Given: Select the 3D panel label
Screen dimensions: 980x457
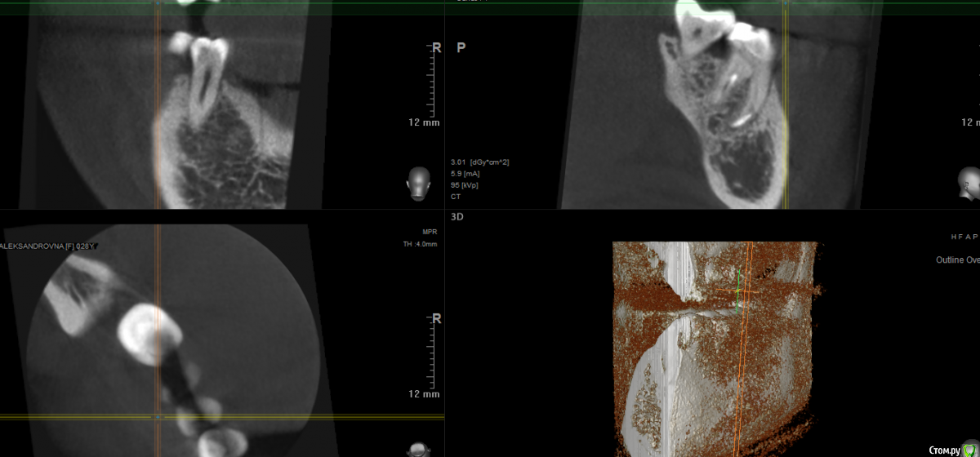Looking at the screenshot, I should pos(457,217).
